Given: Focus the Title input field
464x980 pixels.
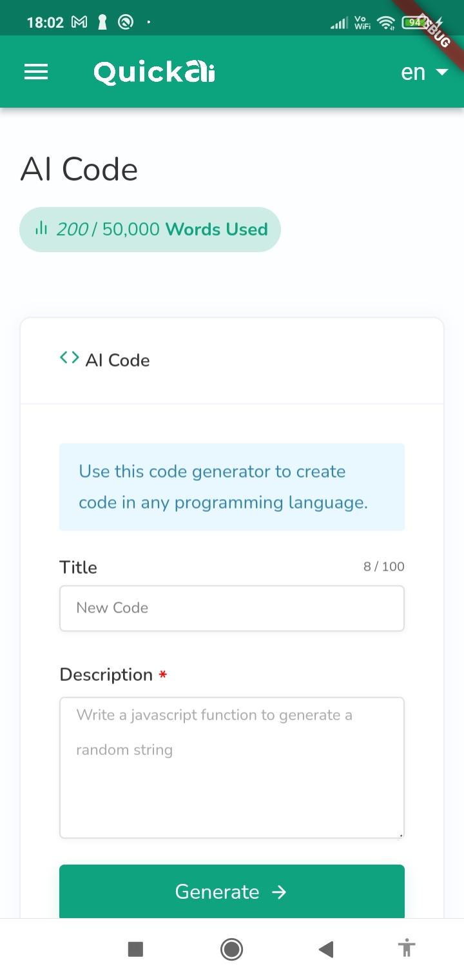Looking at the screenshot, I should 232,608.
